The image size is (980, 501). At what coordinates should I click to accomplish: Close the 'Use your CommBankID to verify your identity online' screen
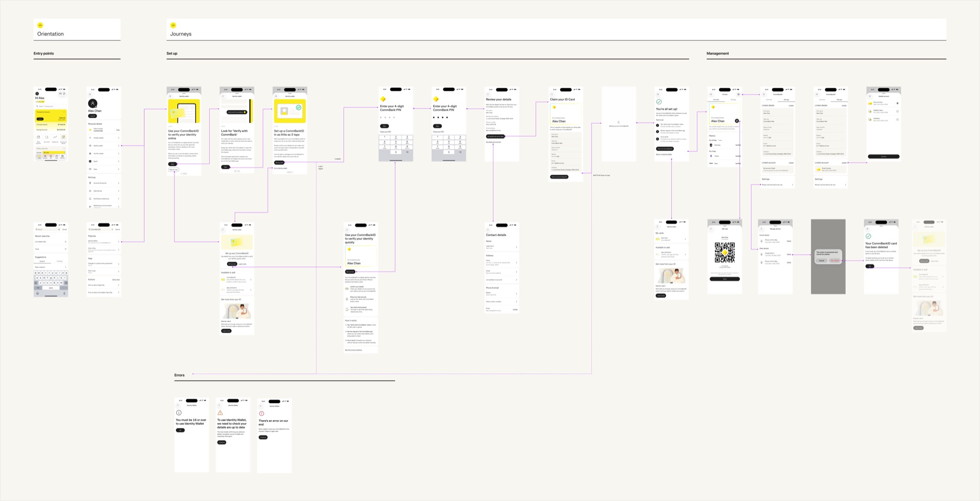[x=170, y=96]
